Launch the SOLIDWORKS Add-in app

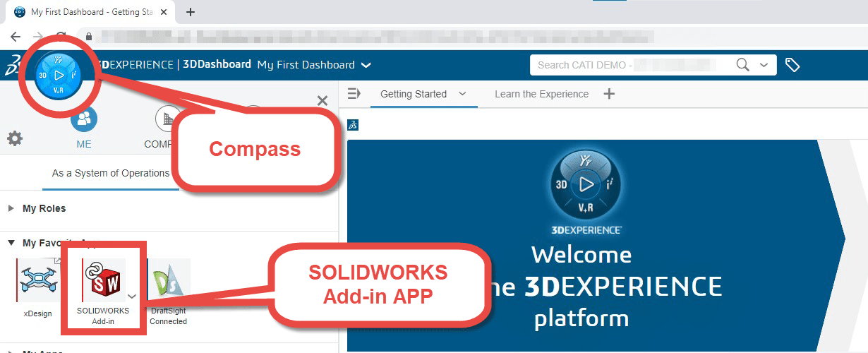103,280
